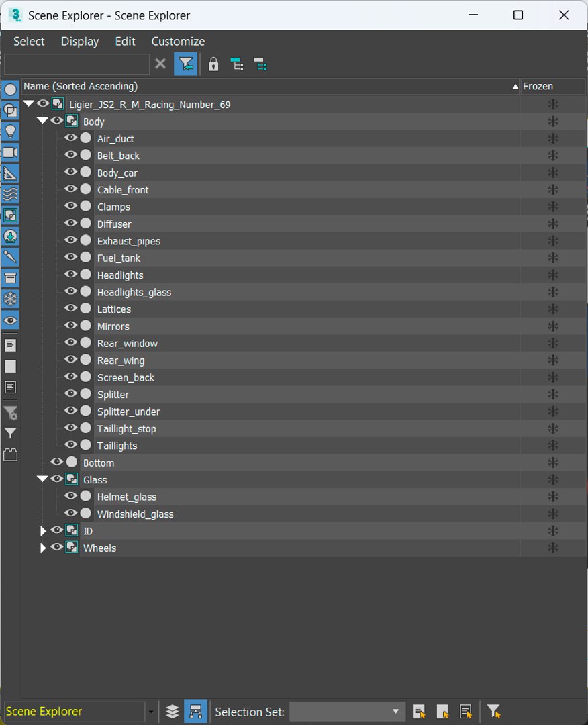Toggle Display Space Warps wave icon
This screenshot has width=588, height=725.
10,195
